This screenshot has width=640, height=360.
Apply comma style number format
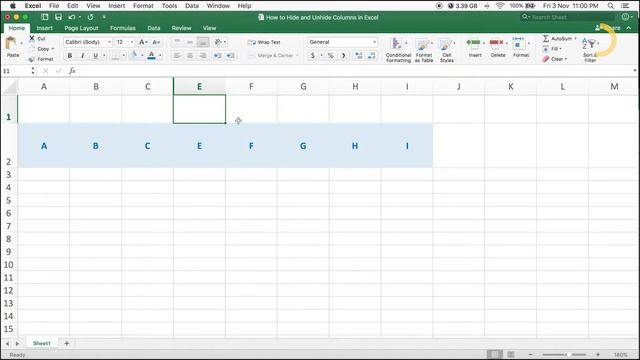tap(343, 56)
